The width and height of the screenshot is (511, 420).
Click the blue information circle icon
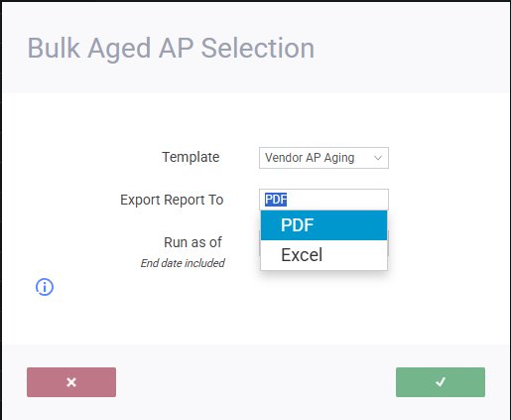pyautogui.click(x=45, y=287)
